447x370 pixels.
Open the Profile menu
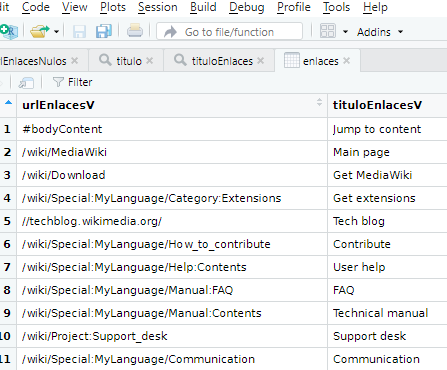coord(294,7)
